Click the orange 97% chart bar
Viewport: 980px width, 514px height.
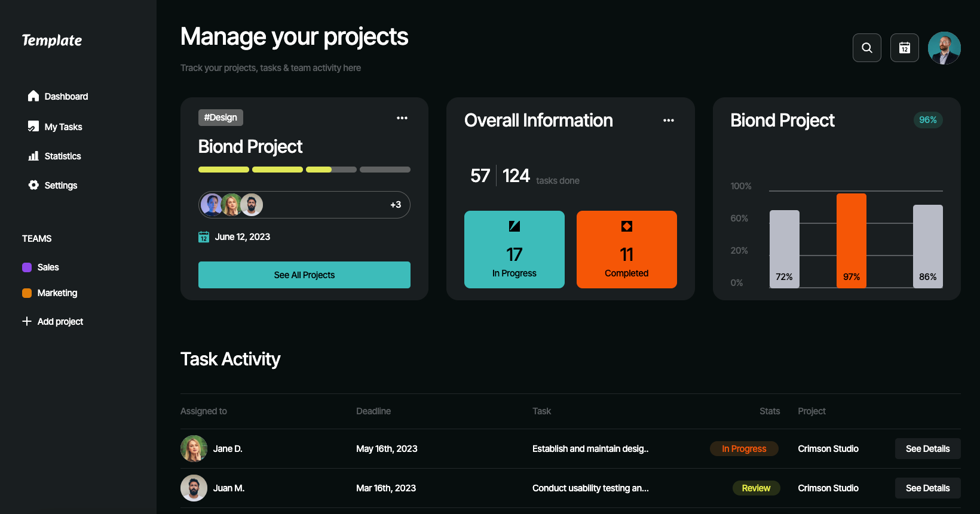852,241
